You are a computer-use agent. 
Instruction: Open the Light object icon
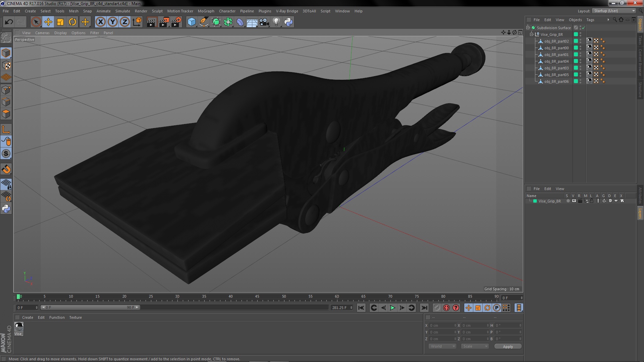click(276, 22)
